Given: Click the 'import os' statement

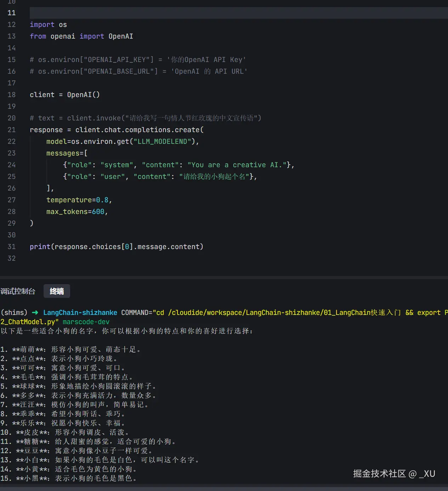Looking at the screenshot, I should pos(48,24).
